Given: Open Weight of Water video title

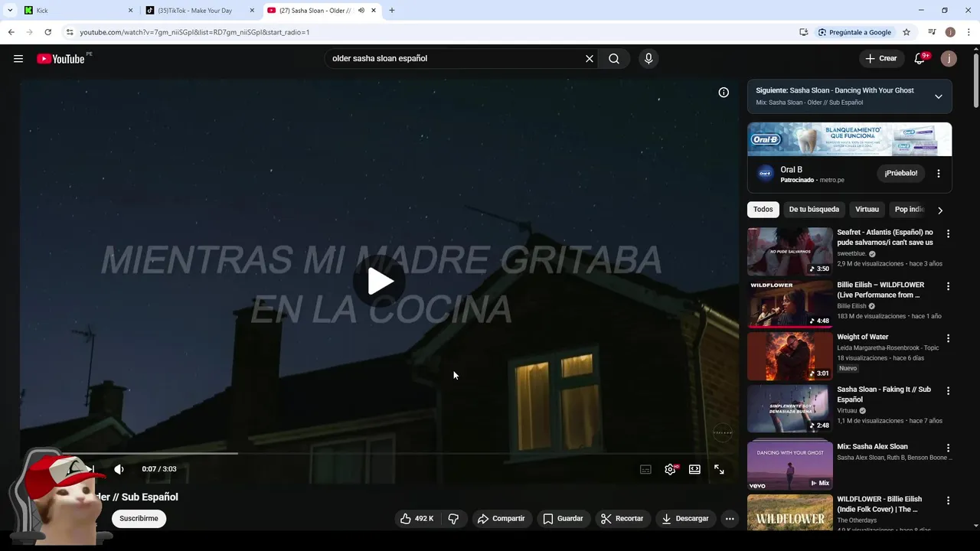Looking at the screenshot, I should tap(863, 337).
